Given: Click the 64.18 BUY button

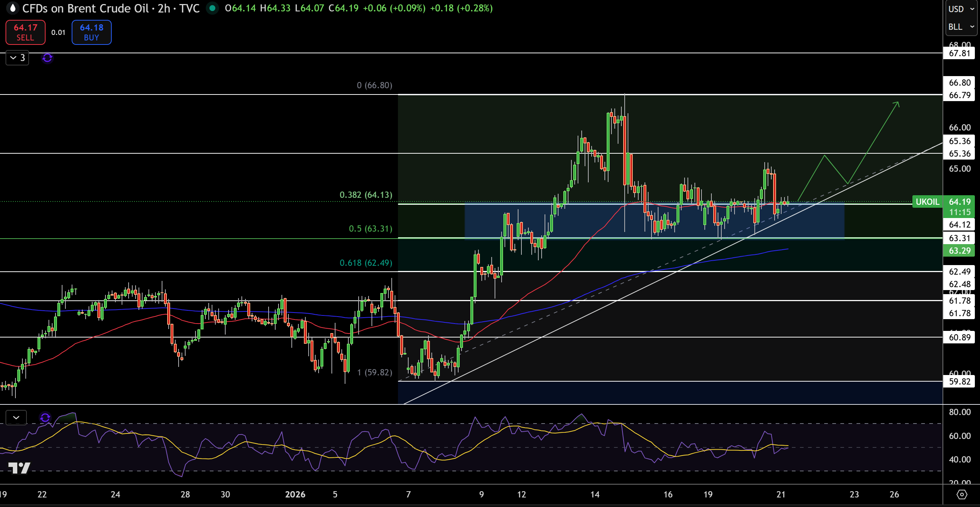Looking at the screenshot, I should (x=92, y=32).
